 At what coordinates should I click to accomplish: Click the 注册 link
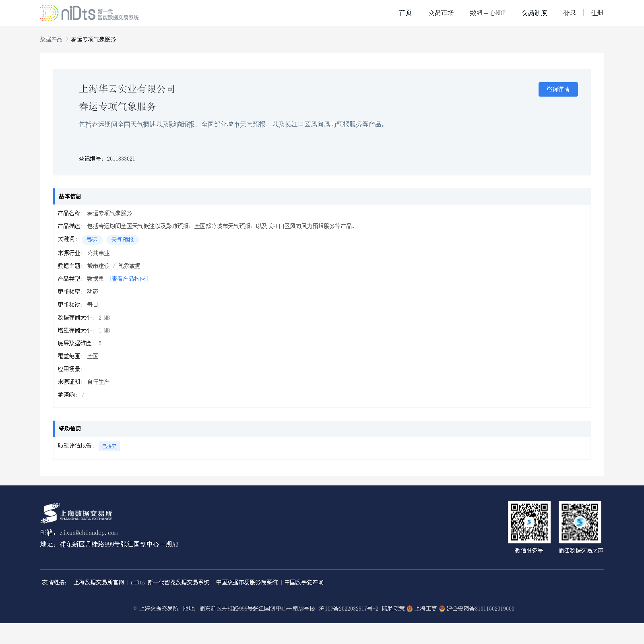[x=597, y=13]
